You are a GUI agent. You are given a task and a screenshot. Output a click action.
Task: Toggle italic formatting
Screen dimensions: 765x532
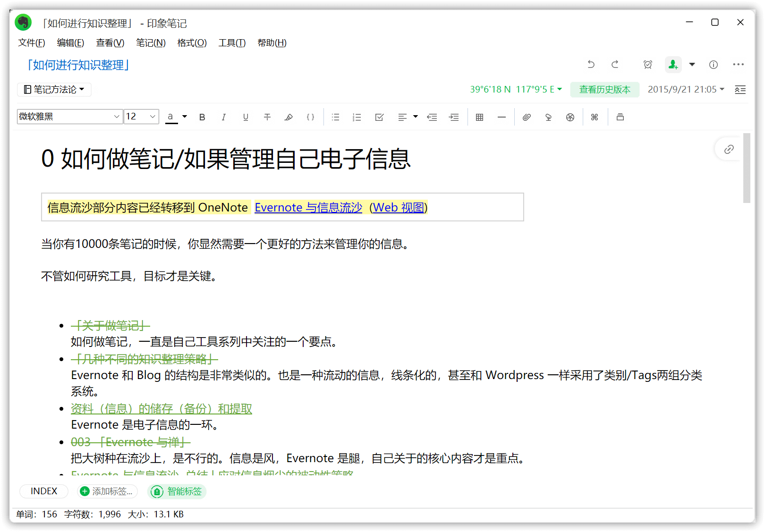224,117
